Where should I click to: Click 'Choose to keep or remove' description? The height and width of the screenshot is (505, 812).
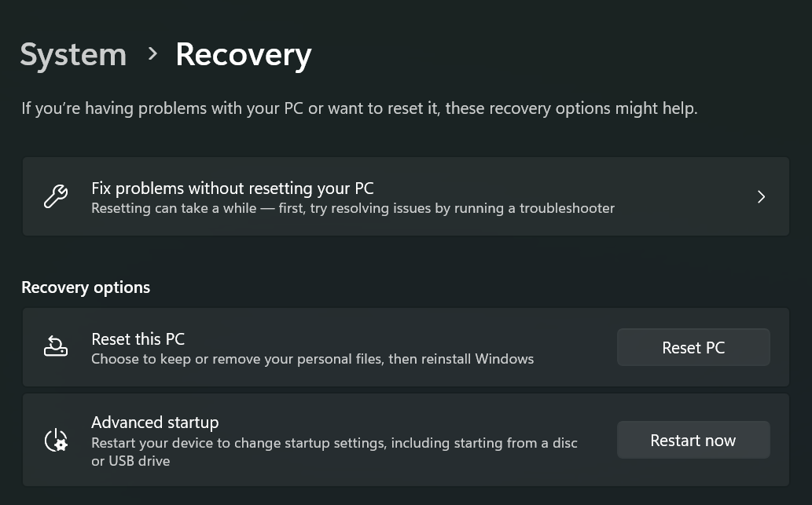pos(312,360)
